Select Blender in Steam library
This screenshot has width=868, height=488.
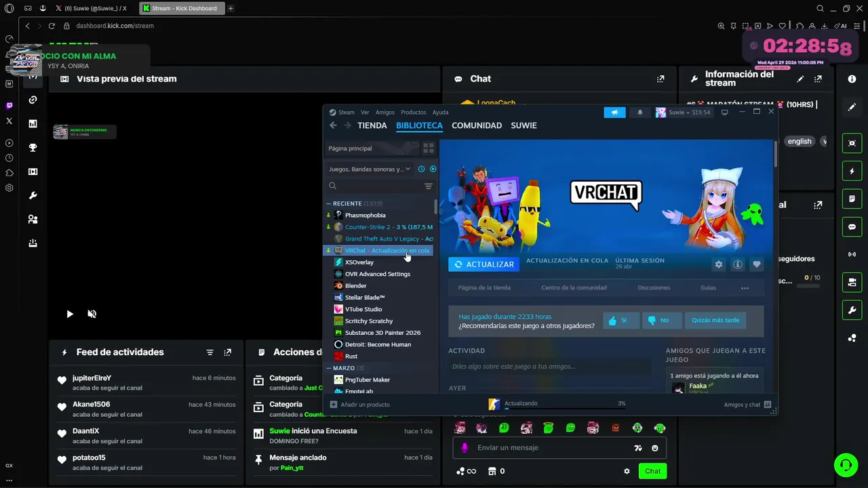pos(355,286)
